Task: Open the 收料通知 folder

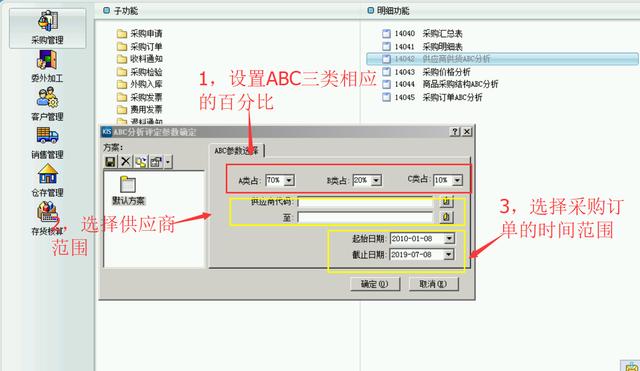Action: pos(140,59)
